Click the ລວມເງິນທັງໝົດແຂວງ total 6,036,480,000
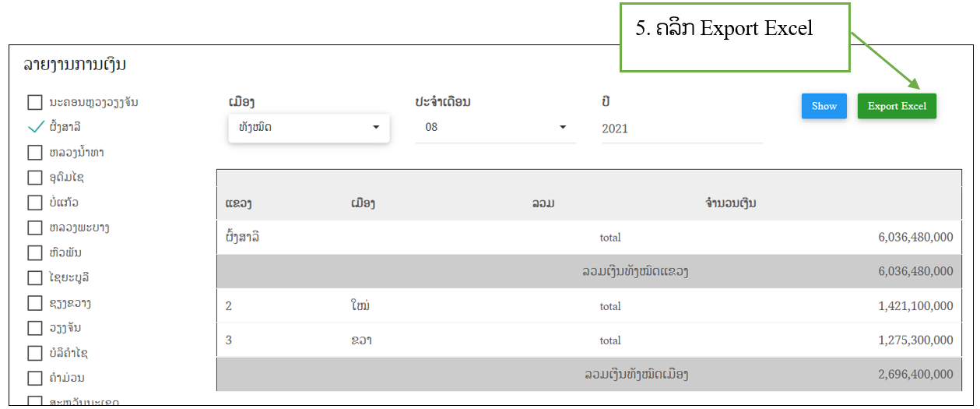The image size is (980, 409). (x=915, y=271)
